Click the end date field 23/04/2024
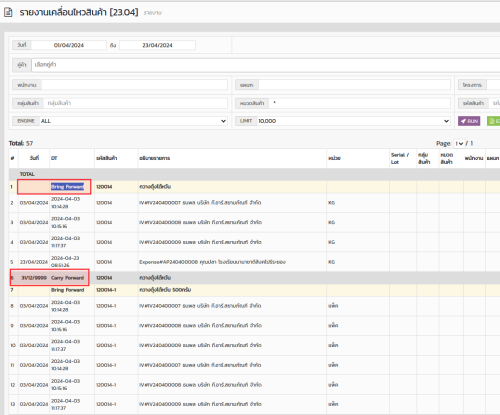 [157, 45]
